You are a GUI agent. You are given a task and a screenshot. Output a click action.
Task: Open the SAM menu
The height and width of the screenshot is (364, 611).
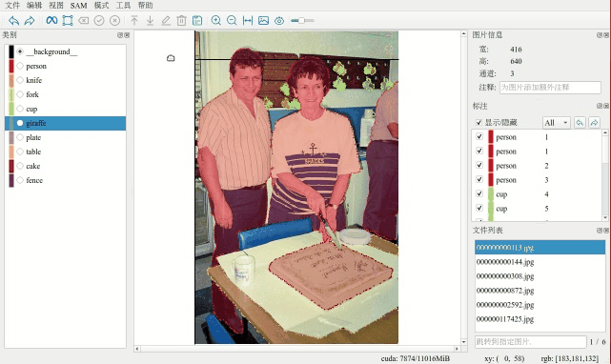pyautogui.click(x=78, y=6)
